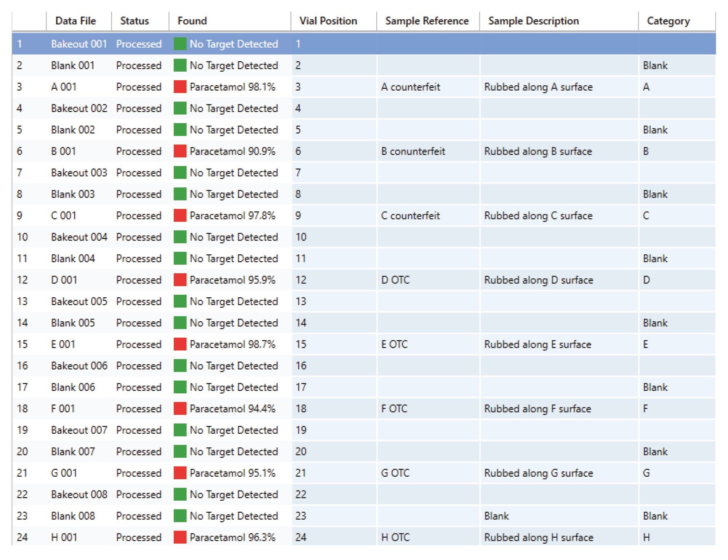This screenshot has height=560, width=728.
Task: Select the C 001 data file
Action: 64,216
